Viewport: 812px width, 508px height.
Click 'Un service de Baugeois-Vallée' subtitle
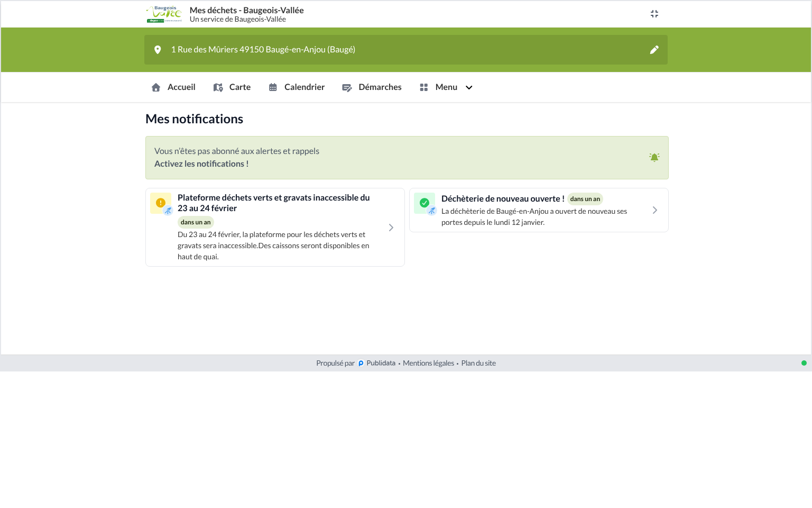[238, 20]
